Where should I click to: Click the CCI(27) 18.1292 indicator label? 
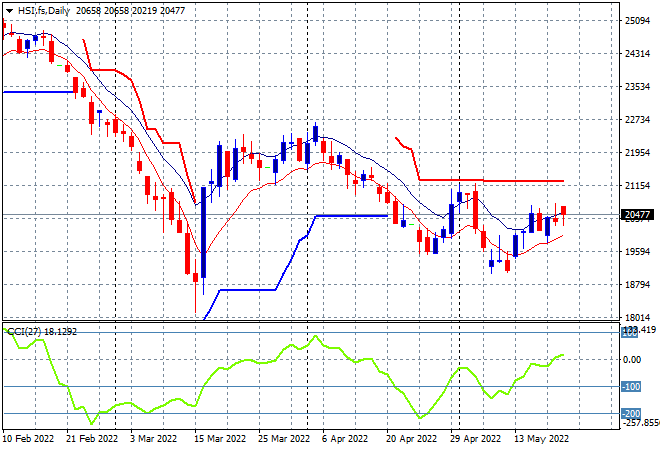point(42,332)
